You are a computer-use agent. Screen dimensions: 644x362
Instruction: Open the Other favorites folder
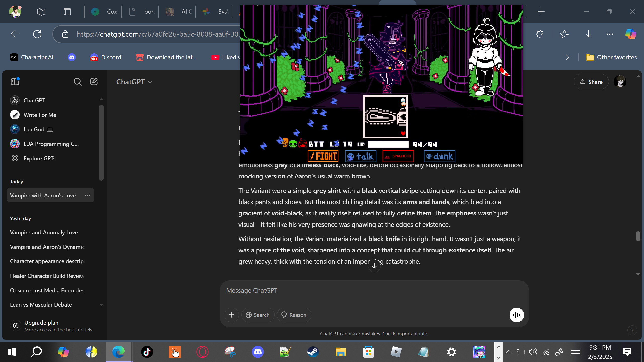pyautogui.click(x=611, y=57)
